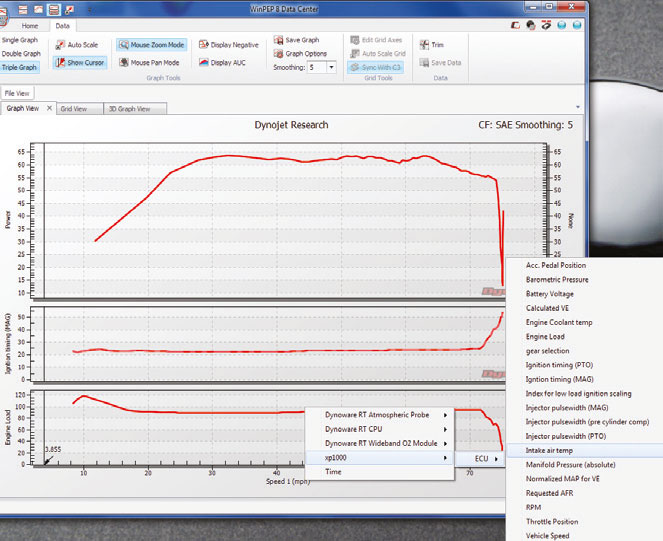Select Index for low load ignition scaling
663x541 pixels.
[x=578, y=393]
